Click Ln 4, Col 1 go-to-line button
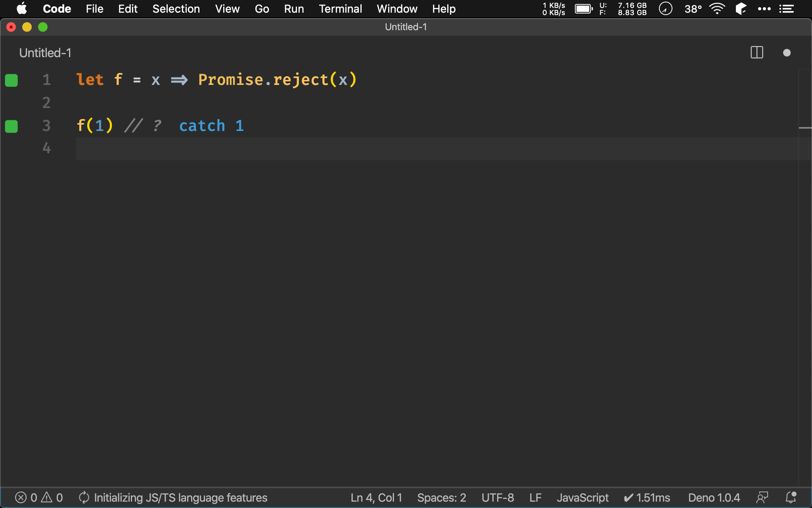Image resolution: width=812 pixels, height=508 pixels. tap(376, 497)
